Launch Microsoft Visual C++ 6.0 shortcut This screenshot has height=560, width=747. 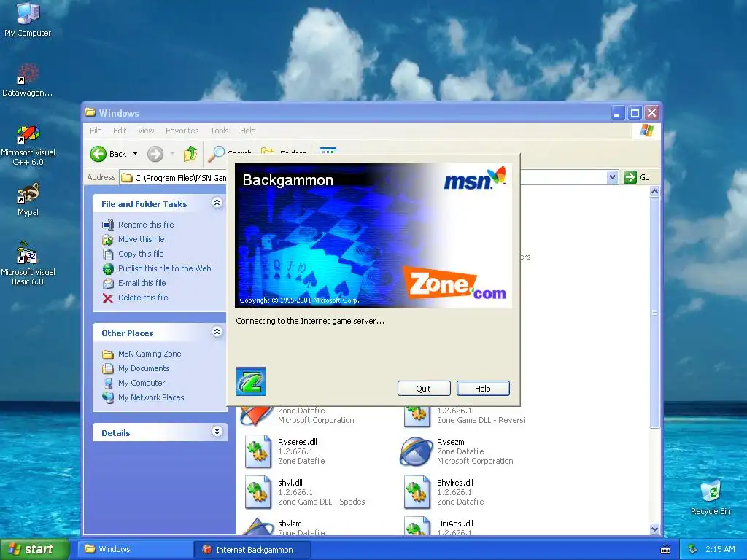[28, 145]
